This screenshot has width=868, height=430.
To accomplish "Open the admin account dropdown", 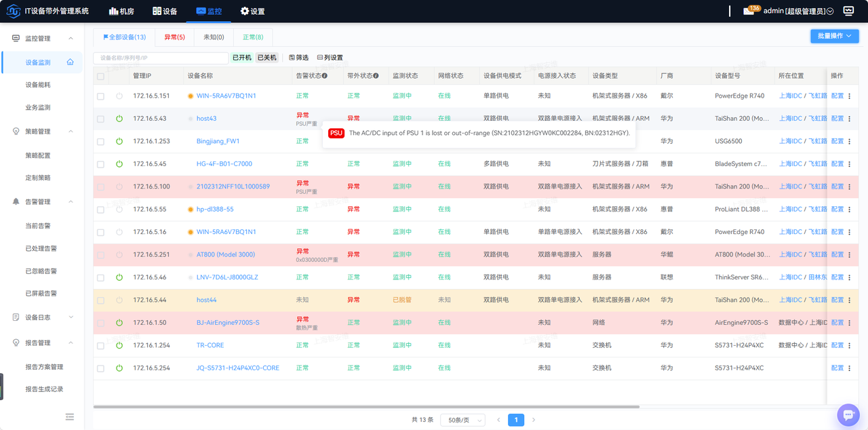I will (x=798, y=12).
